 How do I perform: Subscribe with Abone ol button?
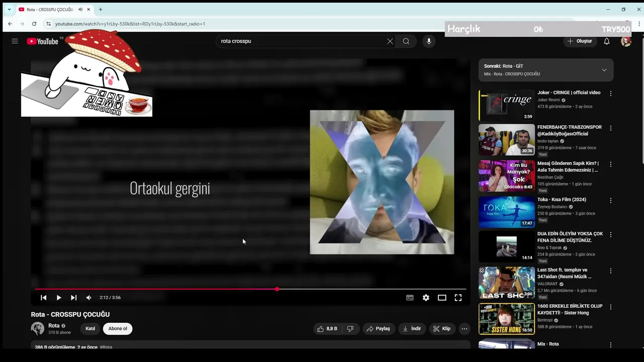click(118, 329)
